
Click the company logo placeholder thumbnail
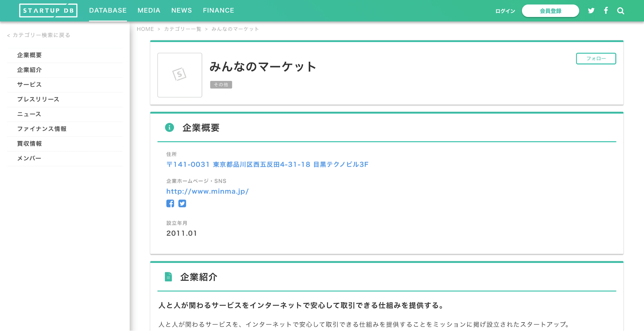pyautogui.click(x=180, y=75)
